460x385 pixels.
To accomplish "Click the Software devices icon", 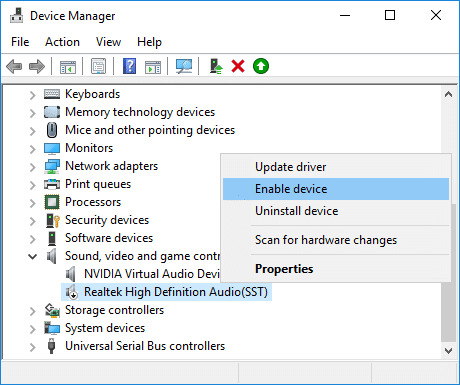I will (x=52, y=238).
